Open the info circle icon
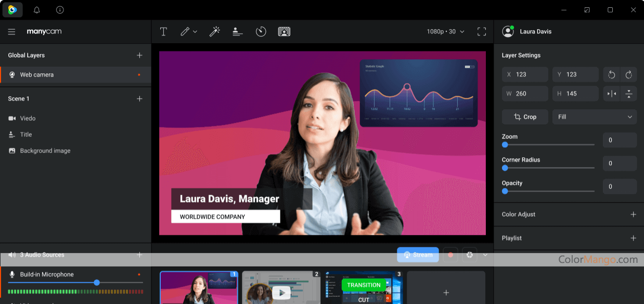 point(60,10)
